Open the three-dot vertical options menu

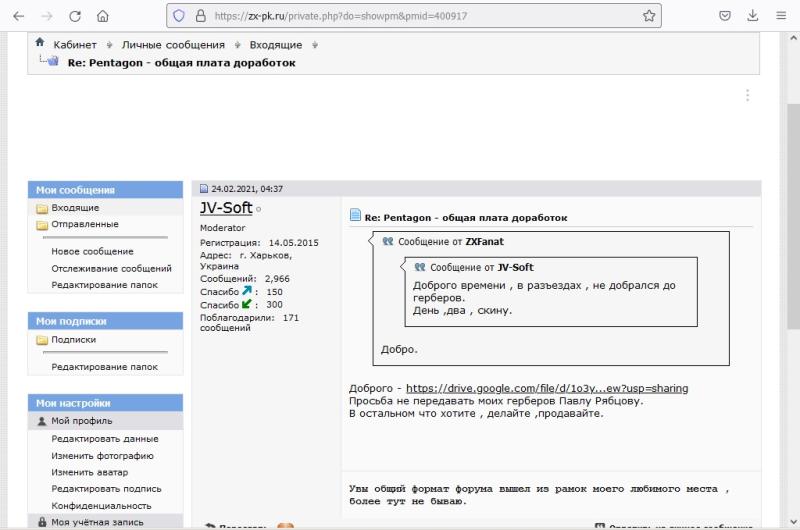tap(747, 96)
